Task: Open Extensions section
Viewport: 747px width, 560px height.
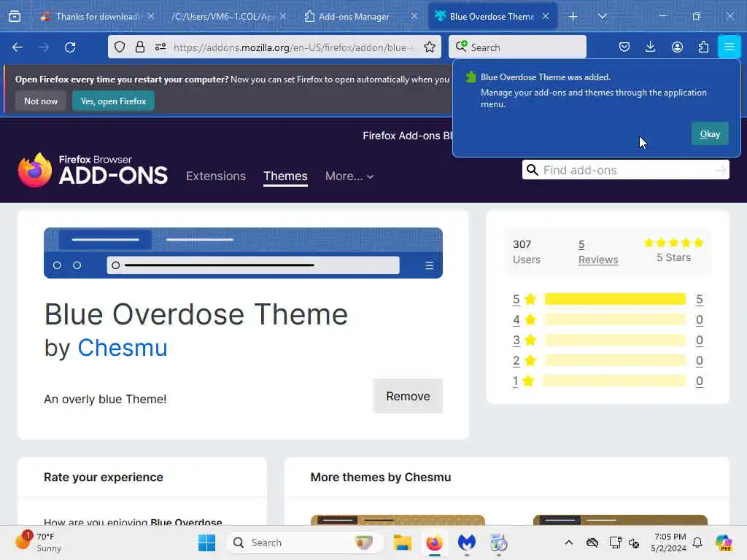Action: coord(216,176)
